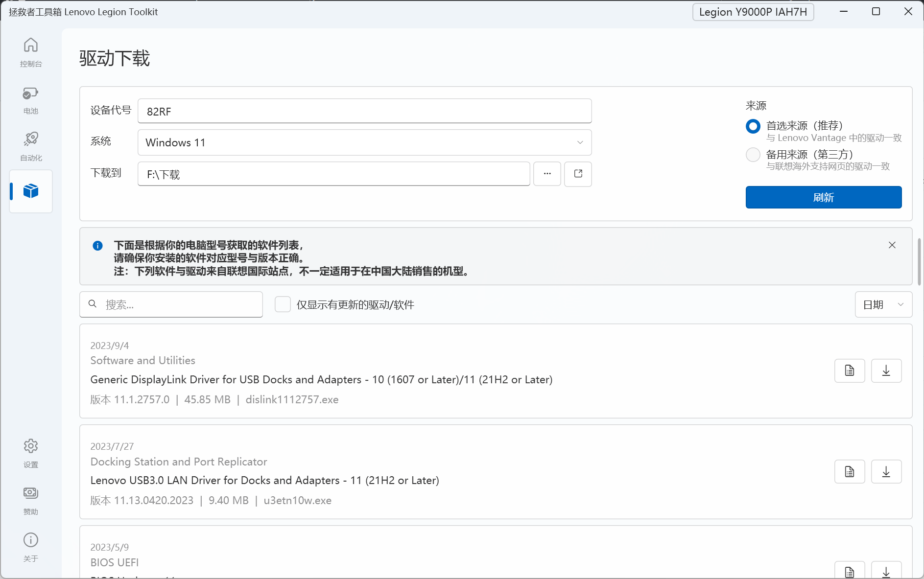Select the driver download package icon

click(31, 191)
